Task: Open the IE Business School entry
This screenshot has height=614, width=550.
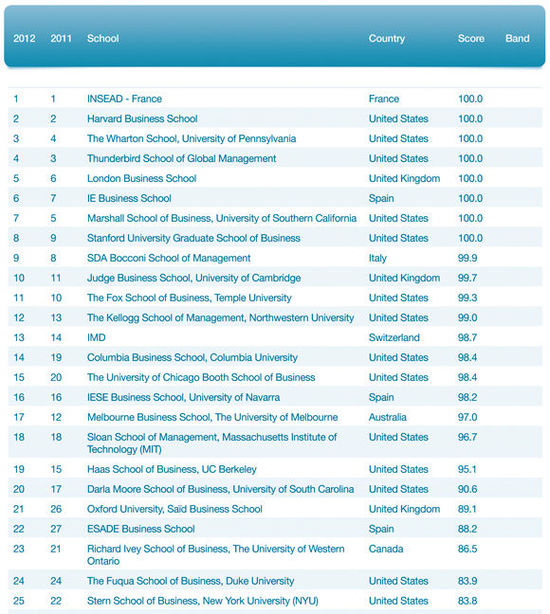Action: [129, 199]
